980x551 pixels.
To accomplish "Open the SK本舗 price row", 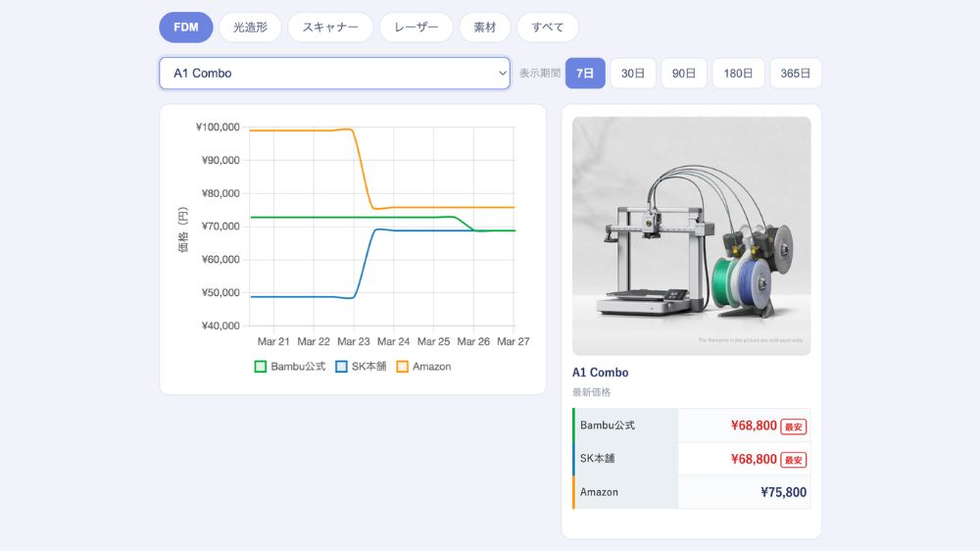I will [691, 459].
